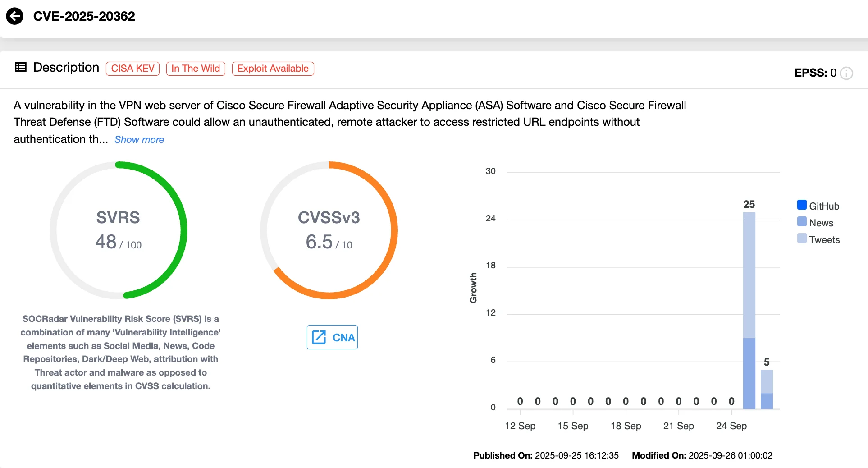Click the SVRS explanation text
This screenshot has width=868, height=468.
pyautogui.click(x=120, y=352)
